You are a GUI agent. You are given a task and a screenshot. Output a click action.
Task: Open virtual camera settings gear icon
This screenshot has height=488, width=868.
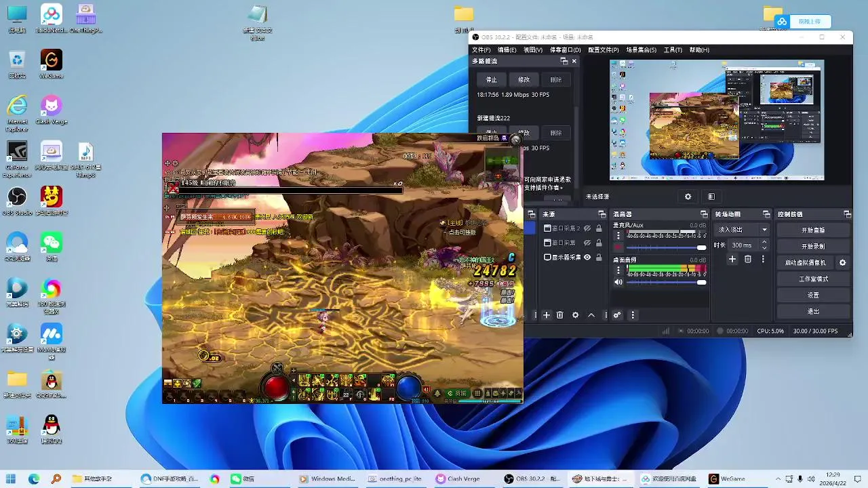[x=843, y=262]
